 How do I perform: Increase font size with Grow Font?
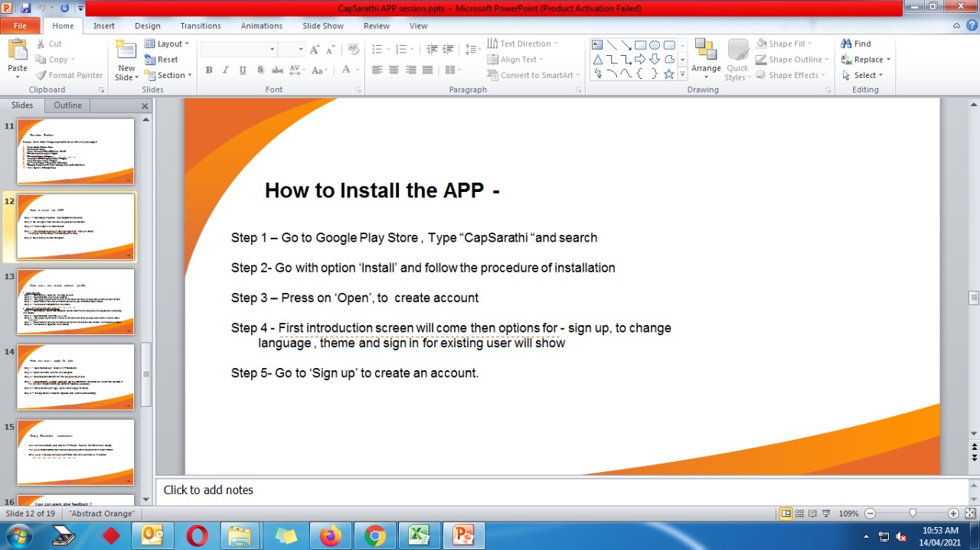click(315, 49)
